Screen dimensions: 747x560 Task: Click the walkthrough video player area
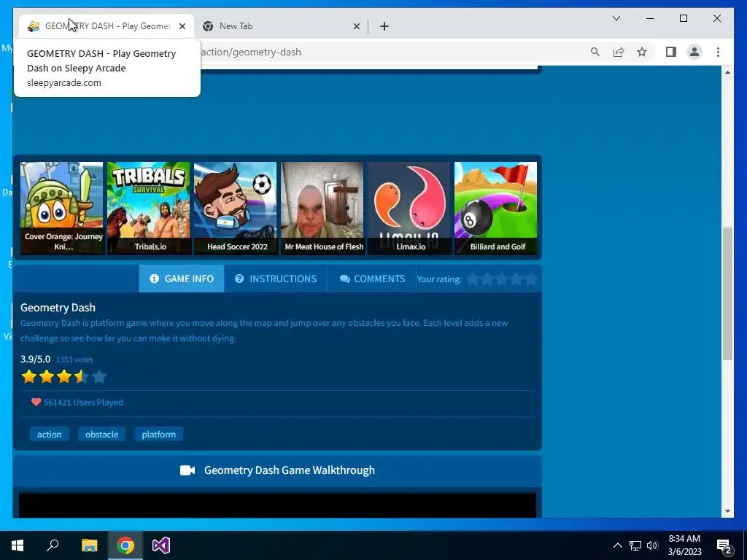pyautogui.click(x=277, y=505)
